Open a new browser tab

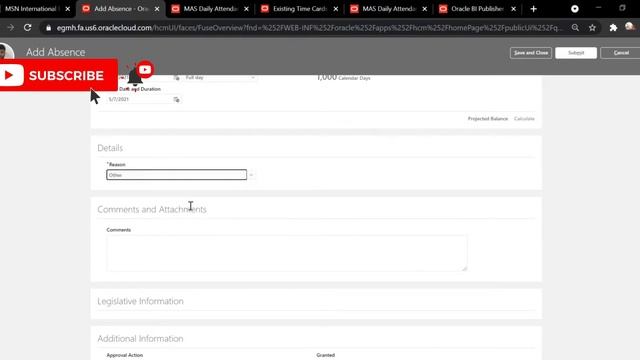[533, 9]
